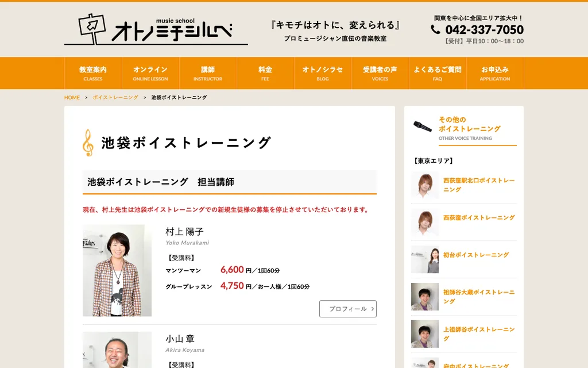The image size is (588, 368).
Task: Click thumbnail next to 西荻窪駅北口ボイストレーニング
Action: [425, 185]
